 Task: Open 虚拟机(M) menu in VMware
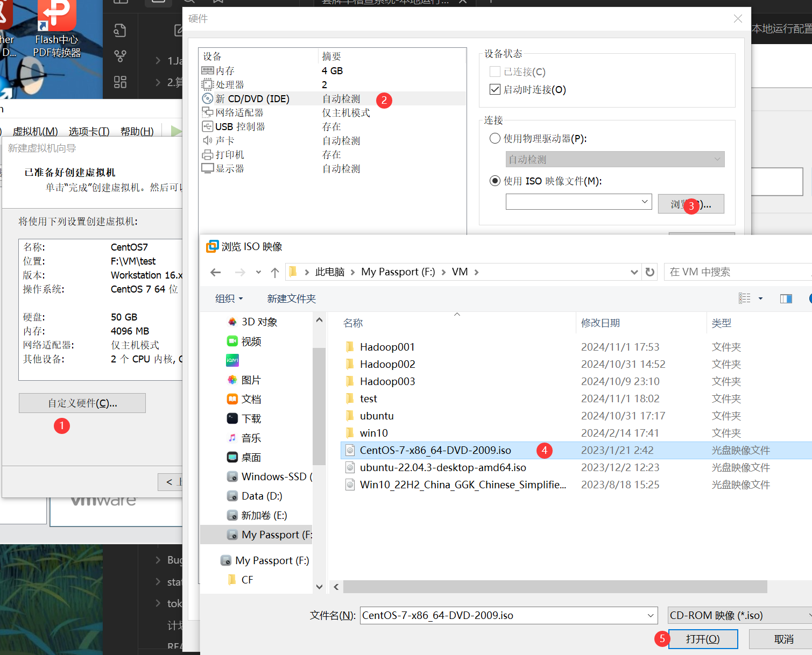click(35, 131)
